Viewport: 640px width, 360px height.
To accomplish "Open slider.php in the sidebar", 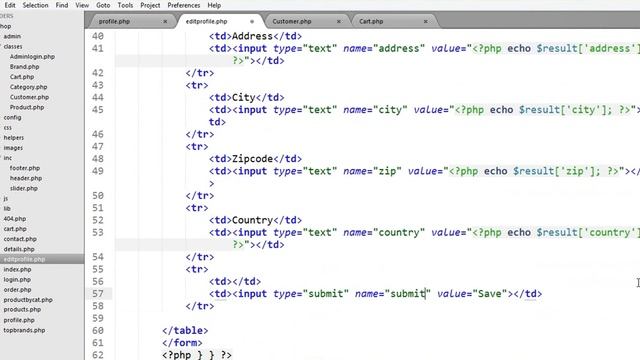I will (x=24, y=189).
